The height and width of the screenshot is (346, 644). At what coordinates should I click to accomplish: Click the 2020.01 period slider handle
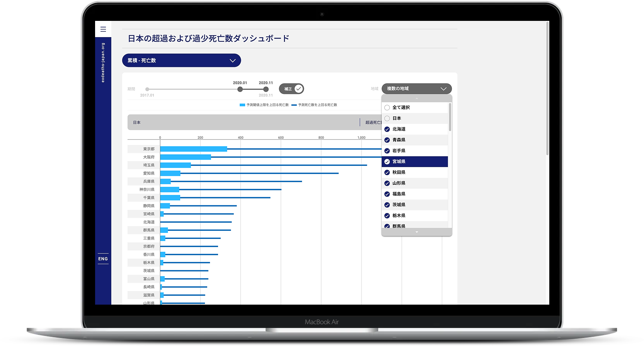click(240, 89)
